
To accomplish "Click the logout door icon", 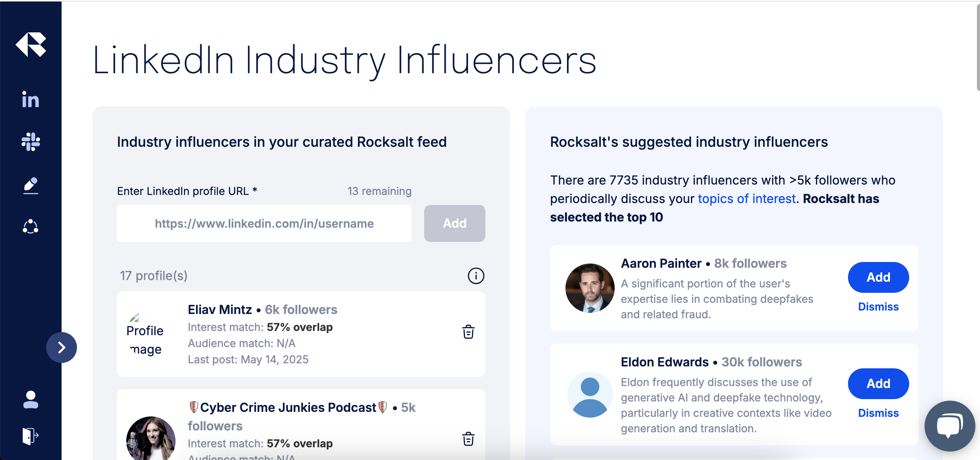I will pyautogui.click(x=31, y=436).
